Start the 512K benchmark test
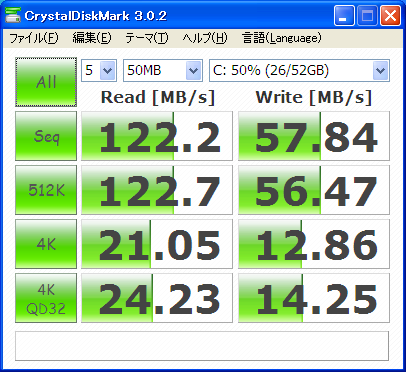The image size is (406, 372). pos(46,190)
